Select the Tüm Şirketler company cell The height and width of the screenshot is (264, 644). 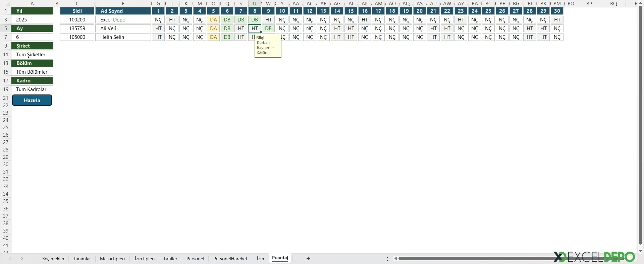tap(32, 55)
